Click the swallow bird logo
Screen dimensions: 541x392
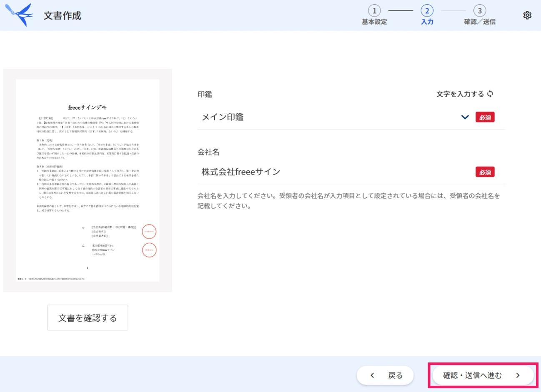point(19,15)
